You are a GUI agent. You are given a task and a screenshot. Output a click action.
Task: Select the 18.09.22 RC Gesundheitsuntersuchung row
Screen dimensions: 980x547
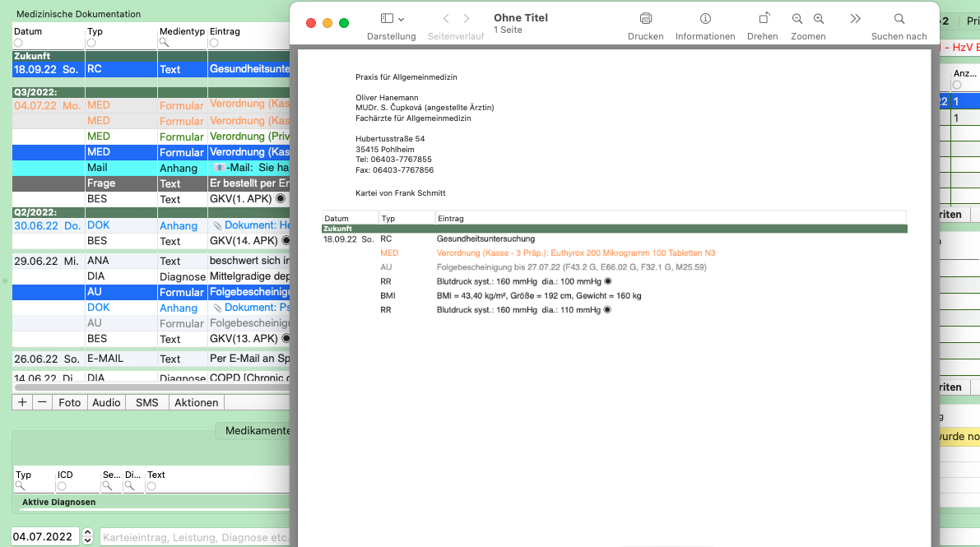(151, 69)
